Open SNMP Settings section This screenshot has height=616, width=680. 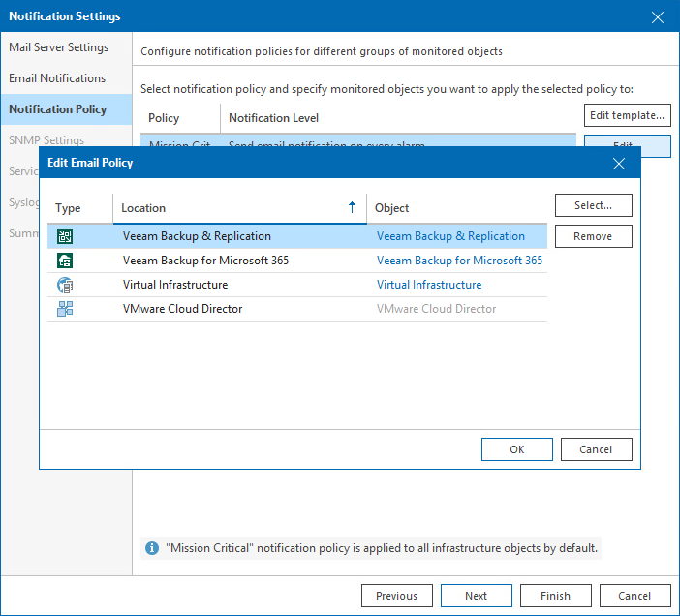(x=46, y=140)
